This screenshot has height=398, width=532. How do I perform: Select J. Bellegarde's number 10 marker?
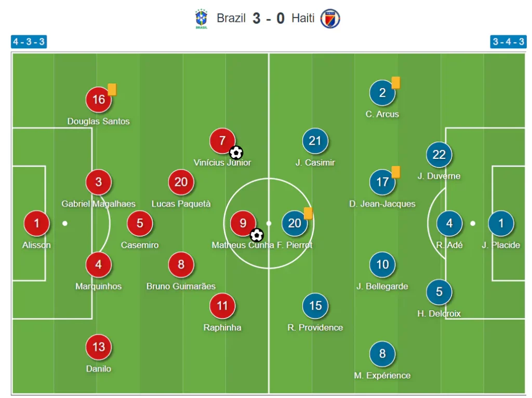382,265
